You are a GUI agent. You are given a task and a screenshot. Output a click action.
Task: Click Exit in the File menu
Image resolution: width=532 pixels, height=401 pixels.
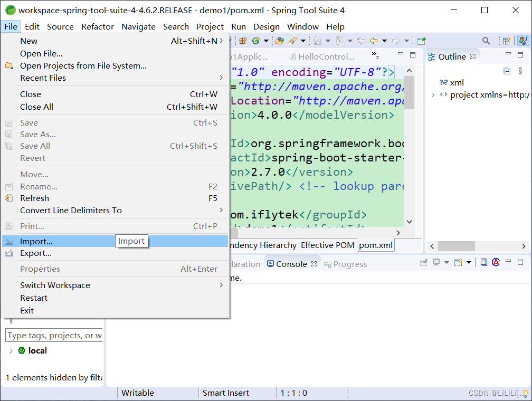tap(115, 311)
